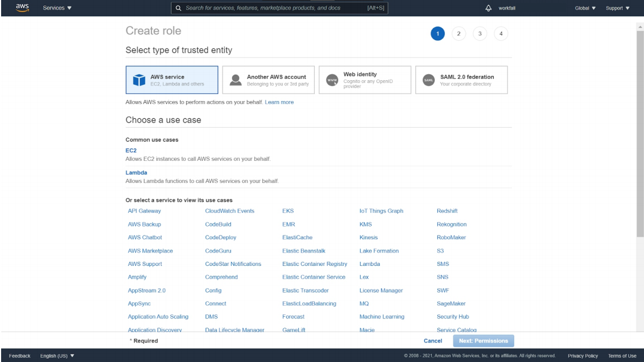Select Elastic Container Registry service

pyautogui.click(x=315, y=264)
